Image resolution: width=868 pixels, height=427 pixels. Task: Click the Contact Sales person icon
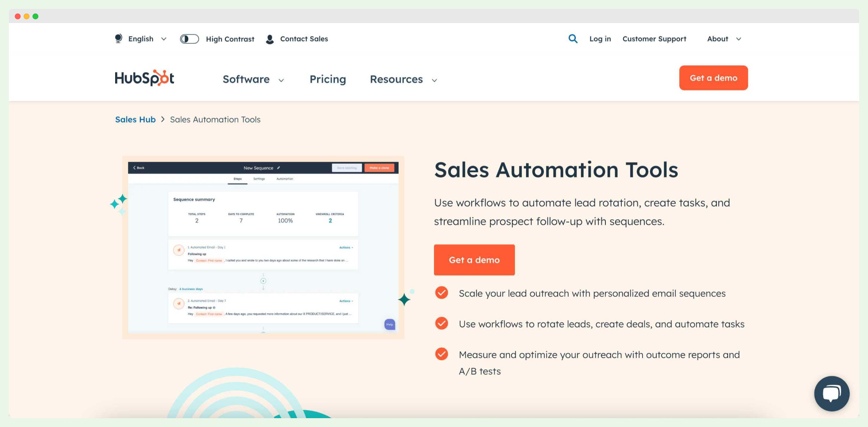coord(270,39)
